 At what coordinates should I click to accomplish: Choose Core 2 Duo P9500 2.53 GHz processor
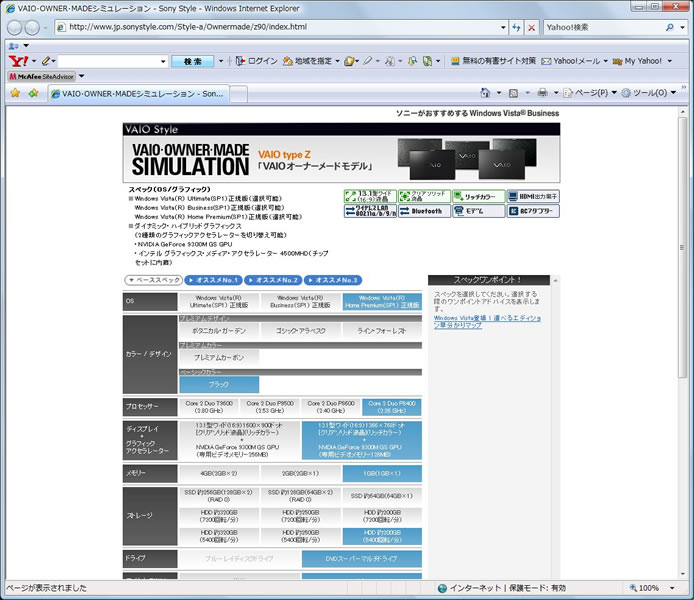coord(270,407)
